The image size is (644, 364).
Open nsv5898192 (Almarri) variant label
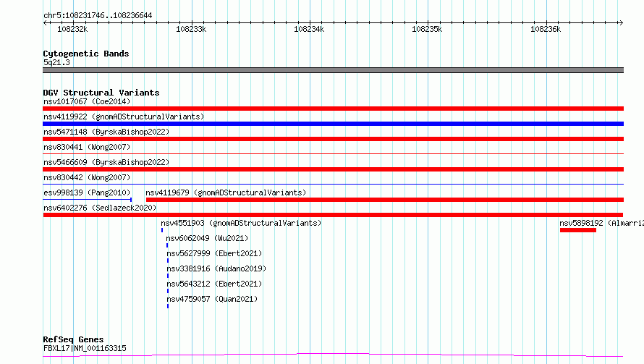click(602, 223)
